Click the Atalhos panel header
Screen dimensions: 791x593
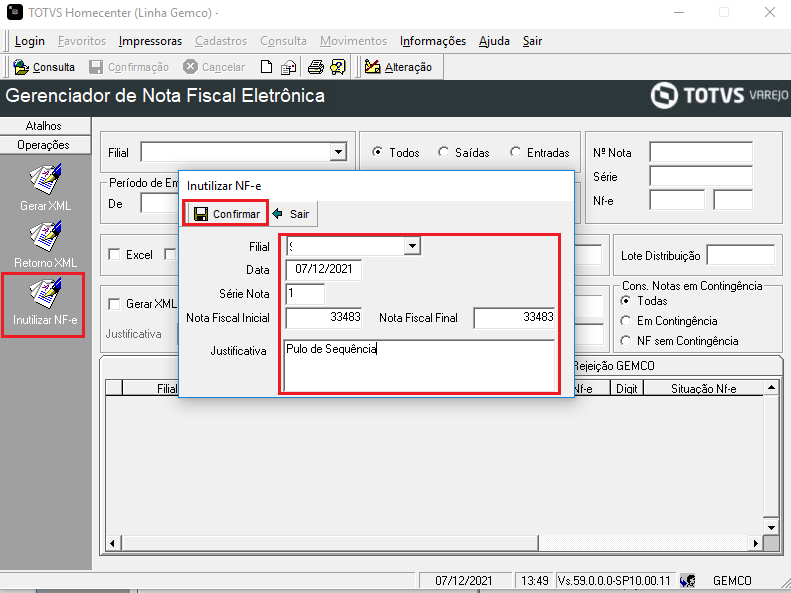45,126
